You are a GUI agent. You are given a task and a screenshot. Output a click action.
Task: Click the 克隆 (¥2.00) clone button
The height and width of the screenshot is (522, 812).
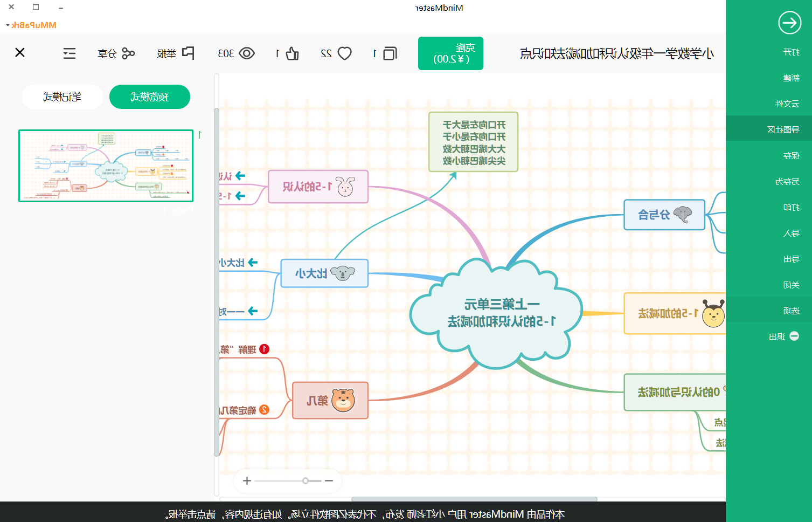(x=450, y=53)
